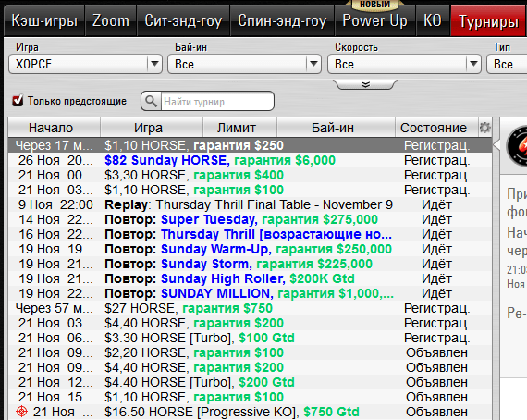Open the Тип filter dropdown
Screen dimensions: 527x420
[x=507, y=64]
